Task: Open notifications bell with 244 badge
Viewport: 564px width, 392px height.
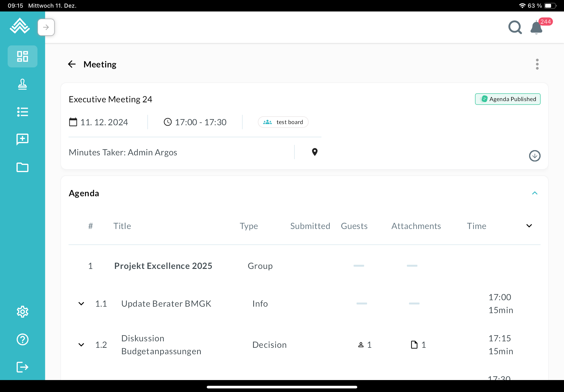Action: pyautogui.click(x=536, y=27)
